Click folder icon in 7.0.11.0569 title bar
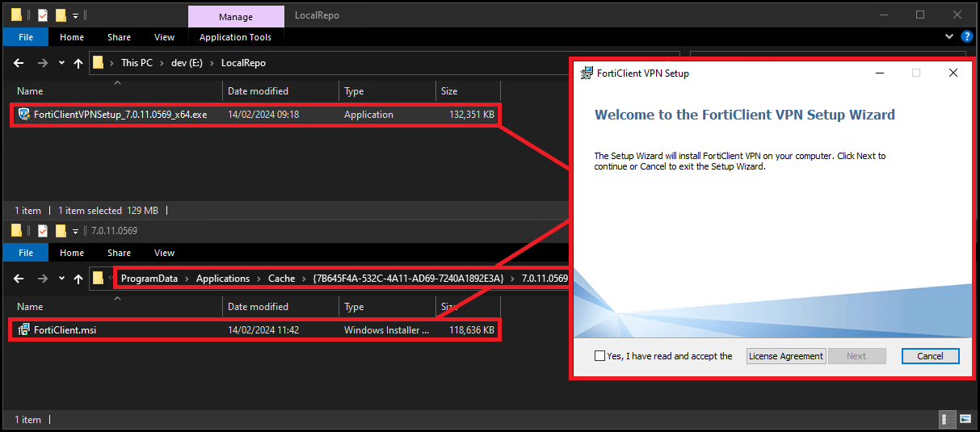 pos(16,231)
